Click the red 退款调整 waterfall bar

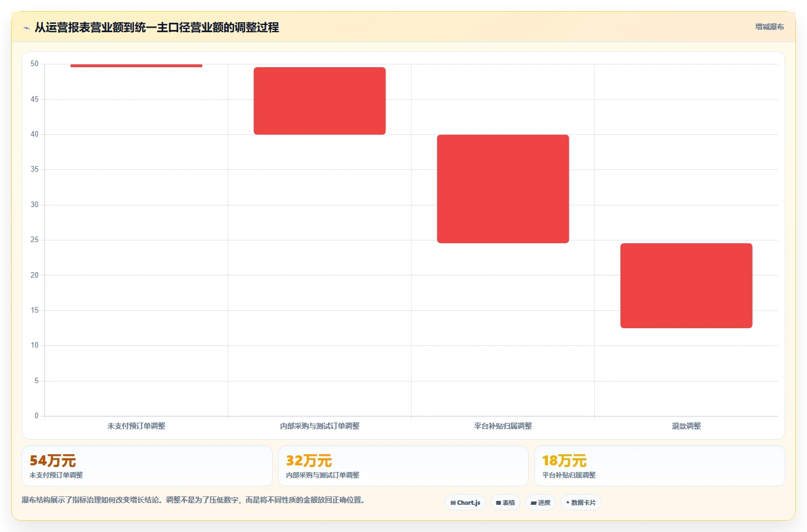point(686,285)
